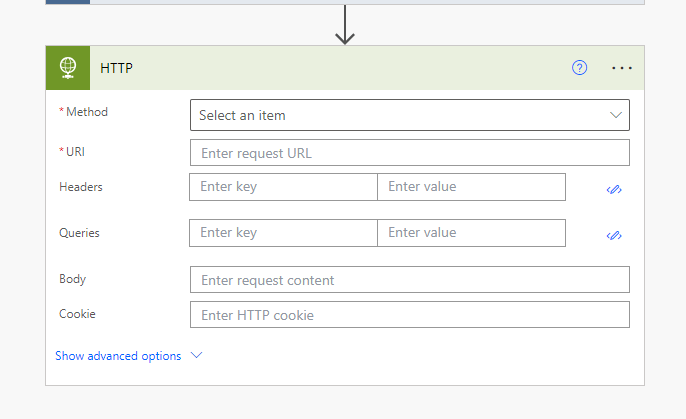The width and height of the screenshot is (686, 419).
Task: Switch Queries to text mode icon
Action: point(614,235)
